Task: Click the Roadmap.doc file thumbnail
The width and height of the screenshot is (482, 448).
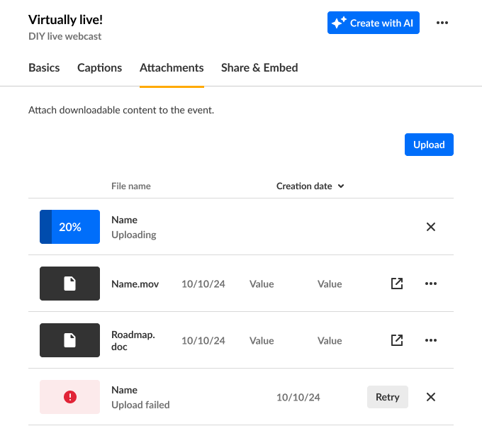Action: [69, 340]
